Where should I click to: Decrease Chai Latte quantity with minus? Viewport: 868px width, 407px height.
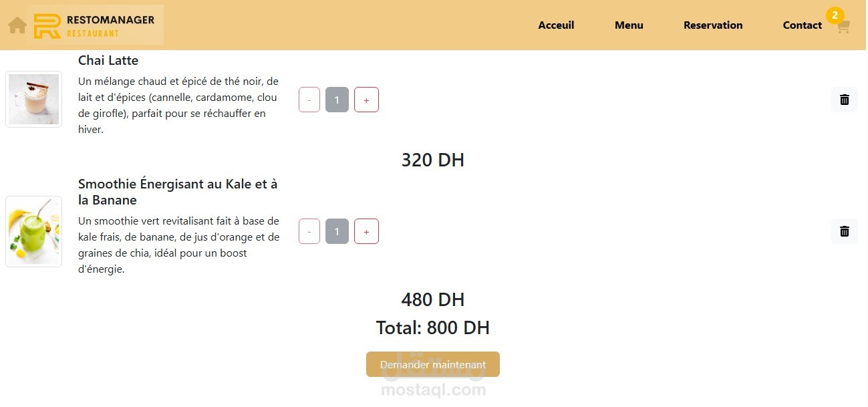coord(309,100)
